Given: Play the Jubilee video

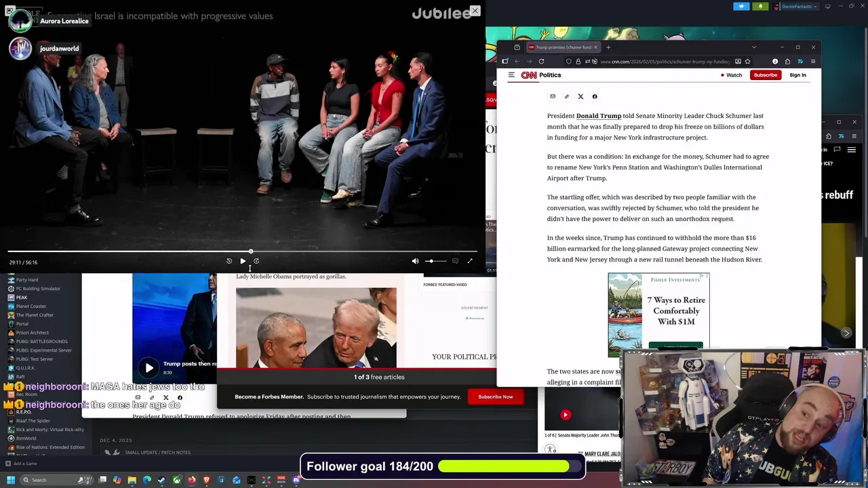Looking at the screenshot, I should (243, 261).
